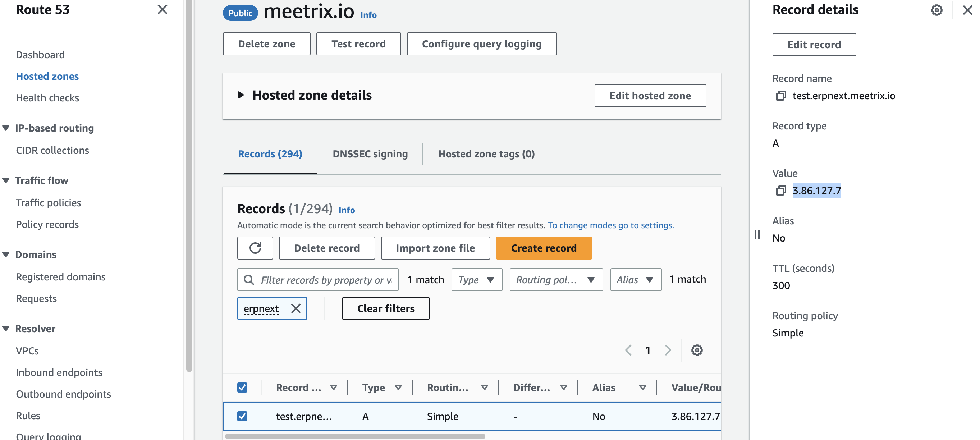Viewport: 980px width, 440px height.
Task: Expand the Hosted zone details section
Action: (241, 95)
